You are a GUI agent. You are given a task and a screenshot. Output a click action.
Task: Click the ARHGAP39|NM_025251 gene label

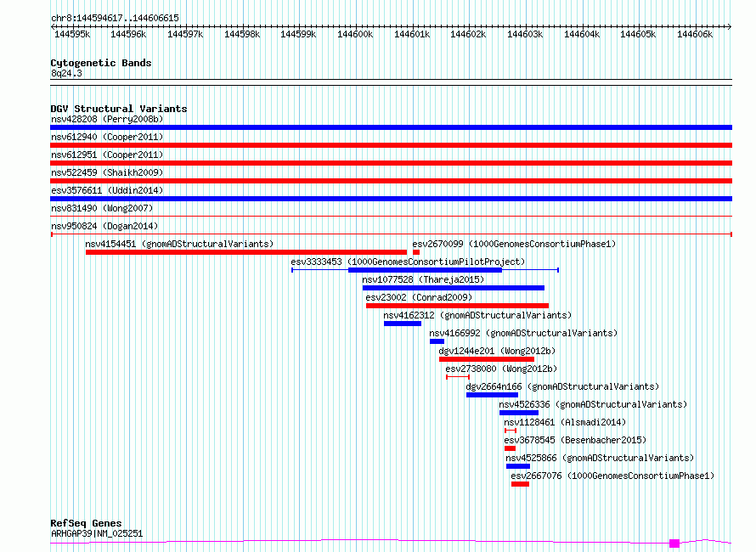pos(97,533)
